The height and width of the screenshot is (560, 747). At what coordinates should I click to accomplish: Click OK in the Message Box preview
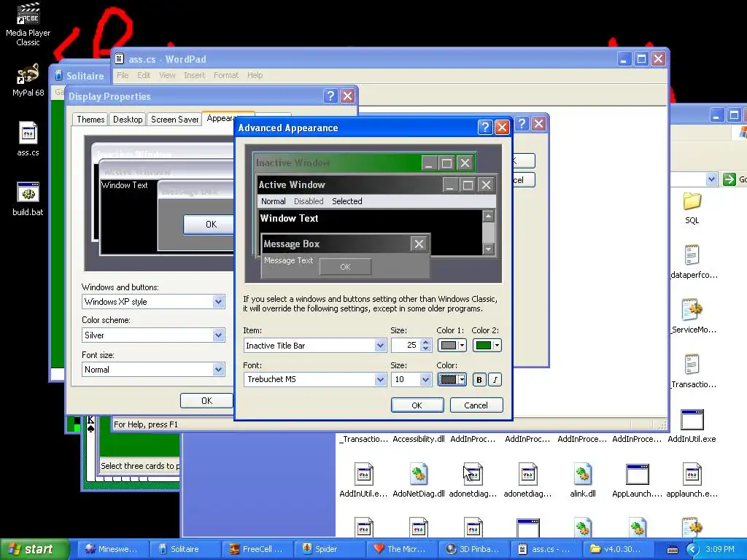point(345,267)
